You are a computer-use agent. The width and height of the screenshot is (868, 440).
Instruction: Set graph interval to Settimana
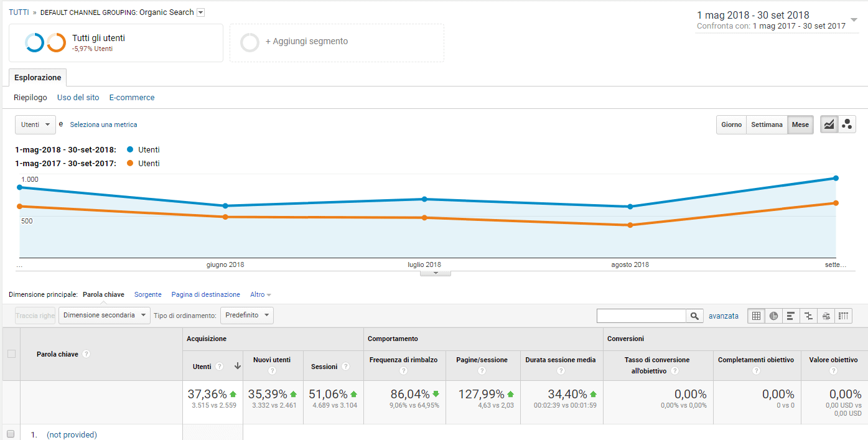[x=767, y=124]
